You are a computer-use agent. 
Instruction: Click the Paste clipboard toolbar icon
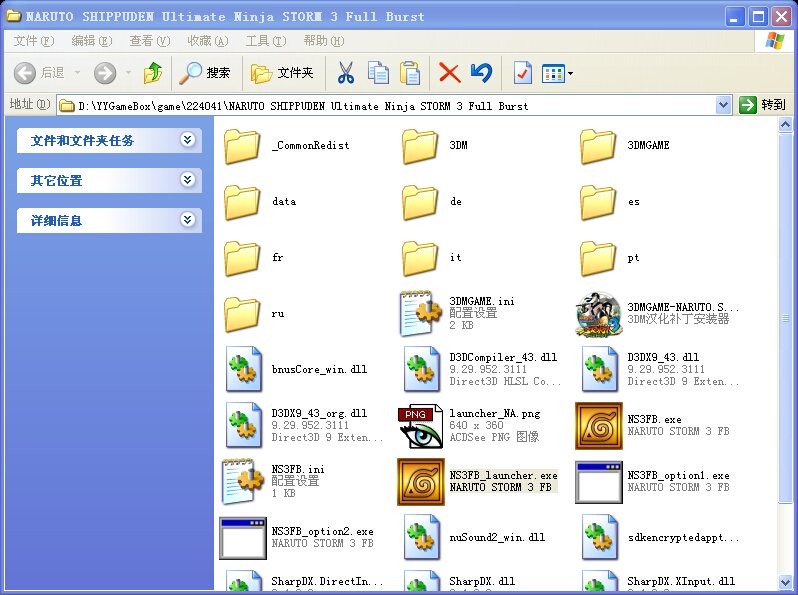(410, 73)
